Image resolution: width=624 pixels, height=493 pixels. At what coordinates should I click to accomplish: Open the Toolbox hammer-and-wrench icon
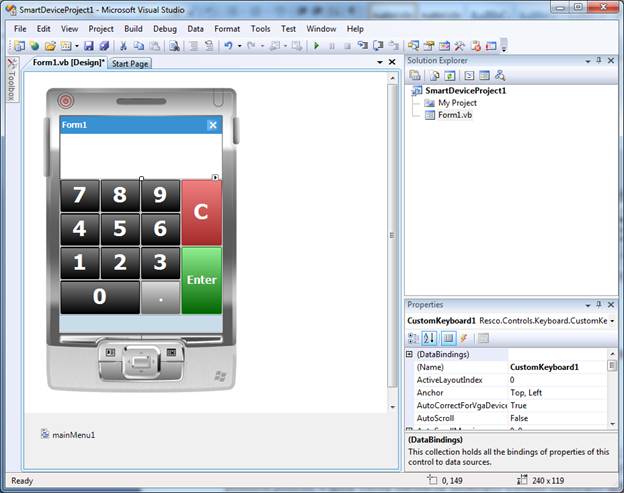[x=460, y=46]
